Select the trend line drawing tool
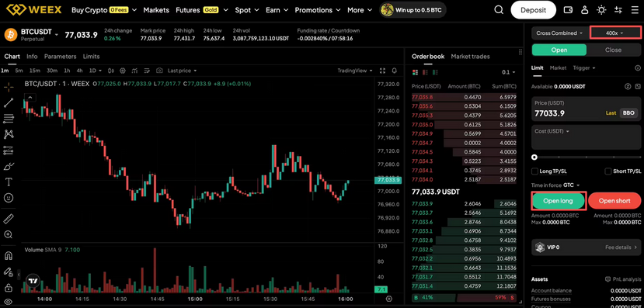 (x=9, y=102)
